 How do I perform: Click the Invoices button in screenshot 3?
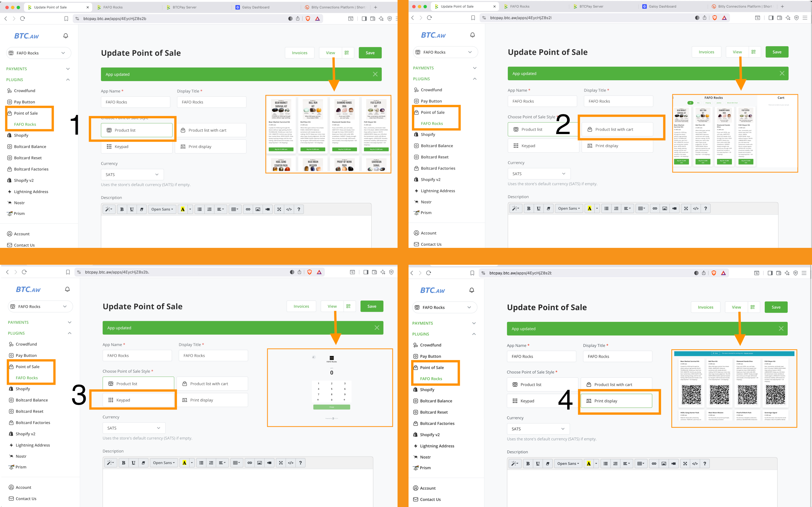pos(301,306)
